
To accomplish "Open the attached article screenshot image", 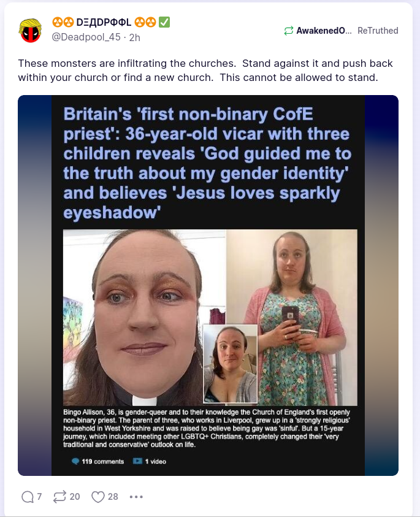I will coord(208,285).
